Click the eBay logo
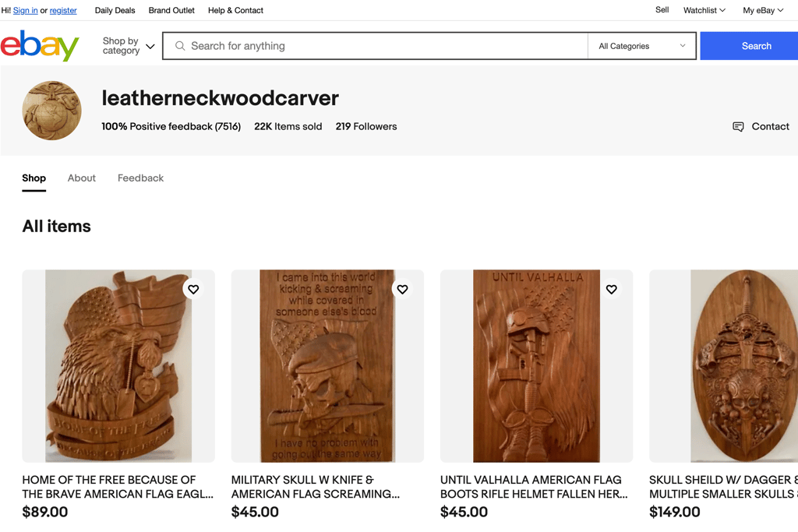Screen dimensions: 798x532 pos(40,45)
